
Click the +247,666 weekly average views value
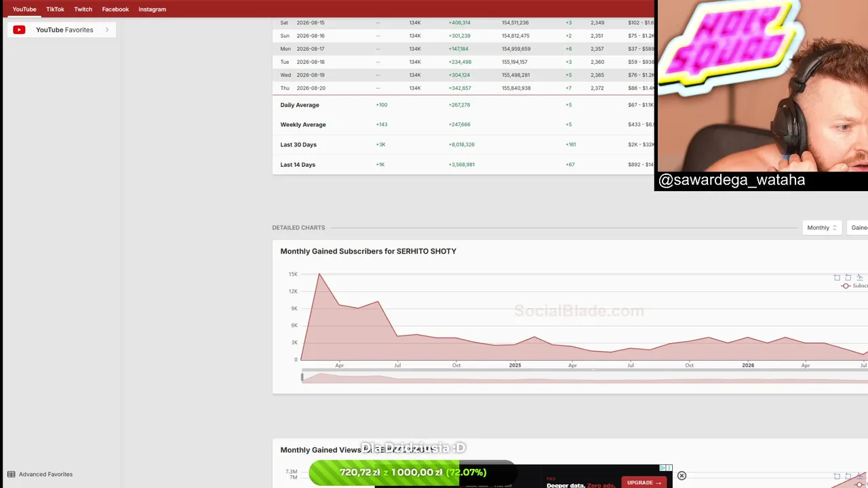point(459,125)
